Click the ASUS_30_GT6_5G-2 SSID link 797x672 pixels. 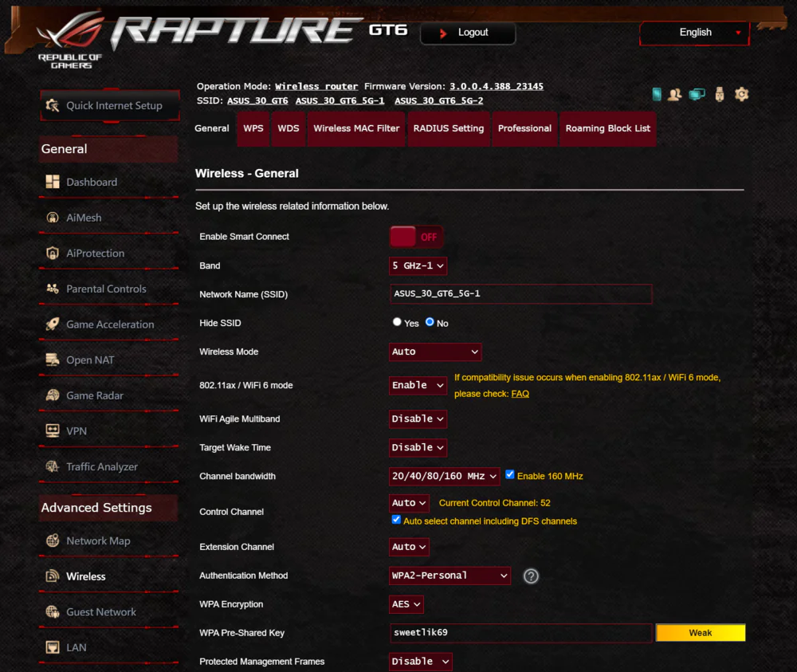[x=438, y=100]
